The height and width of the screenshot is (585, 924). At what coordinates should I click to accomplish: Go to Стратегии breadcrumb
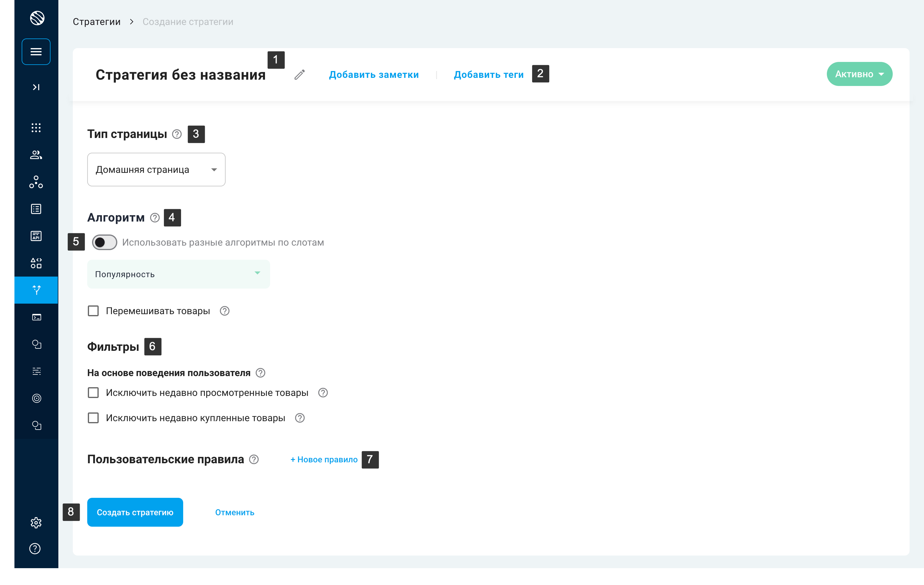(97, 22)
